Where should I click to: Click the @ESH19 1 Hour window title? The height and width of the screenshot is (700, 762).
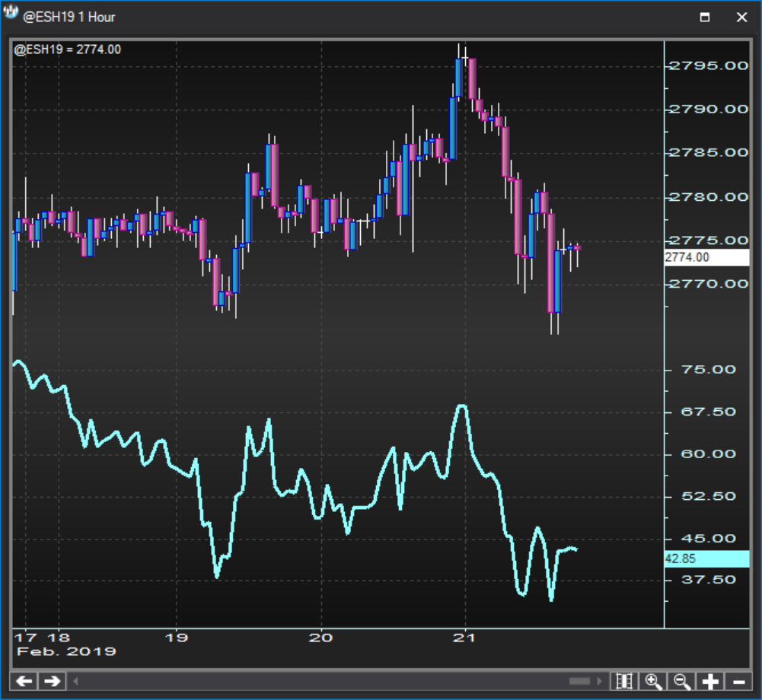coord(69,17)
